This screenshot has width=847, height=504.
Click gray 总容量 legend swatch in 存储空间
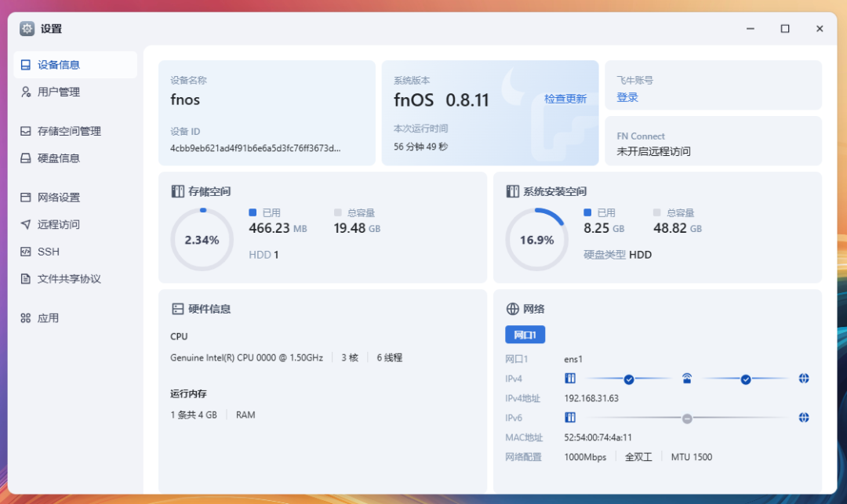(337, 212)
